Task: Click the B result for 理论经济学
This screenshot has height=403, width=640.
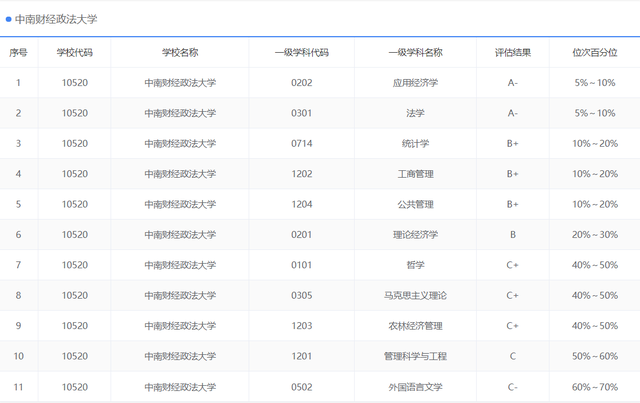Action: coord(513,235)
